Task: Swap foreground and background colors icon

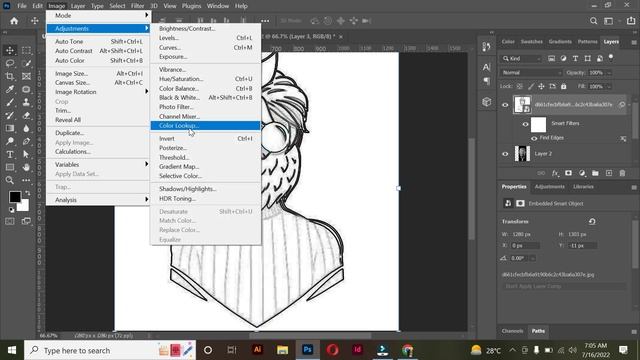Action: [x=27, y=193]
